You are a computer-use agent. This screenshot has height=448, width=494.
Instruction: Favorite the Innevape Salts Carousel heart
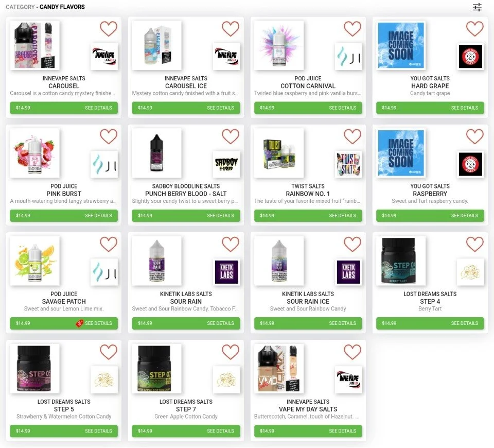click(x=109, y=29)
